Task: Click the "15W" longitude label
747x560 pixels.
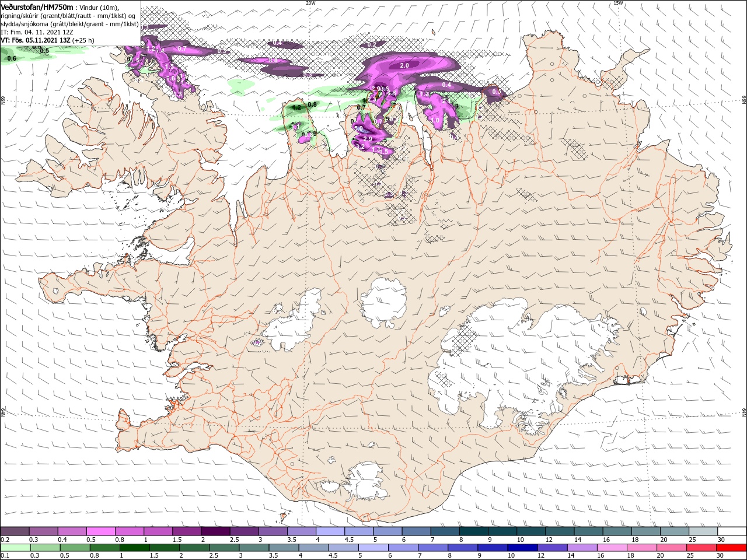Action: pyautogui.click(x=618, y=2)
